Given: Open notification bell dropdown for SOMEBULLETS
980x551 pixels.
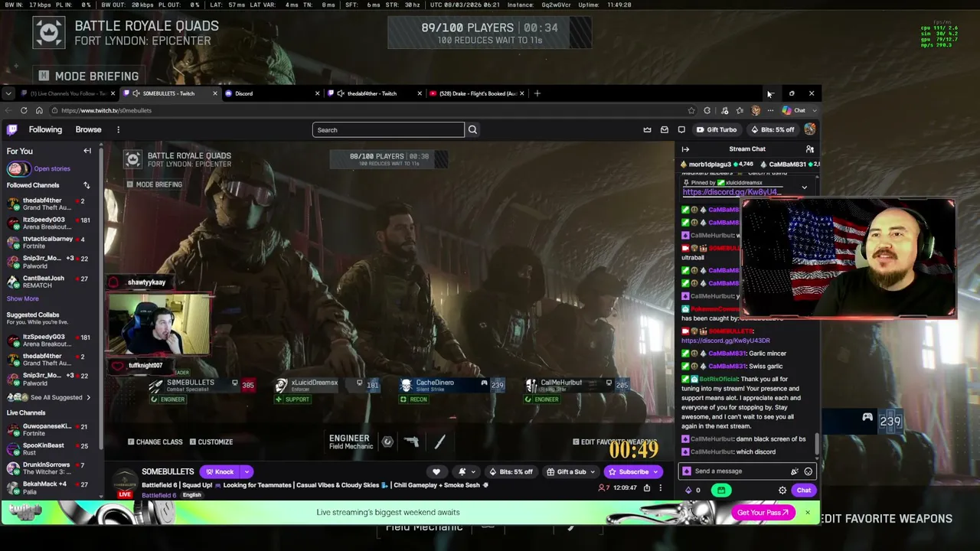Looking at the screenshot, I should 465,472.
